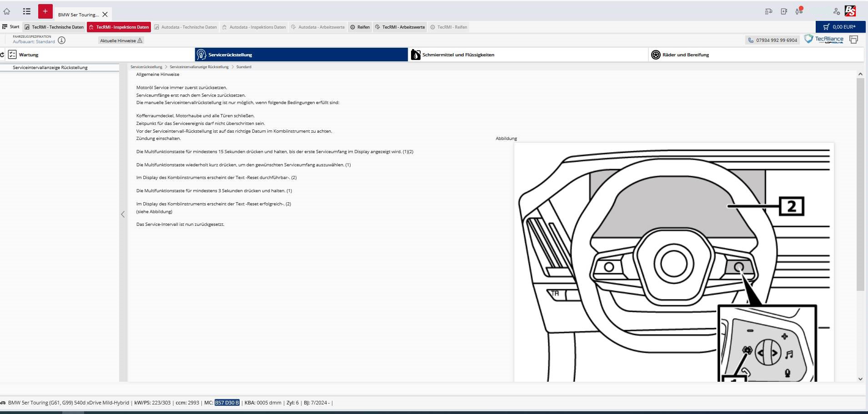Switch to TecRMI - Technische Daten tab
Screen dimensions: 868x414
pos(54,27)
